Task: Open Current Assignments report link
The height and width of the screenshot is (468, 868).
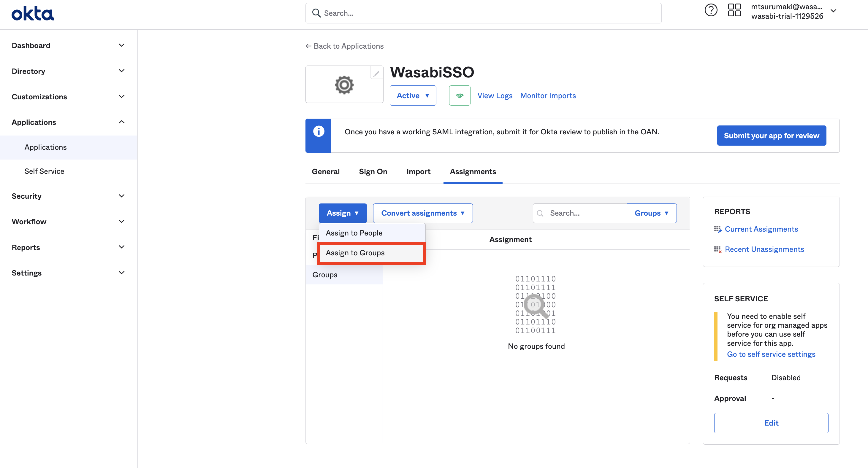Action: tap(761, 229)
